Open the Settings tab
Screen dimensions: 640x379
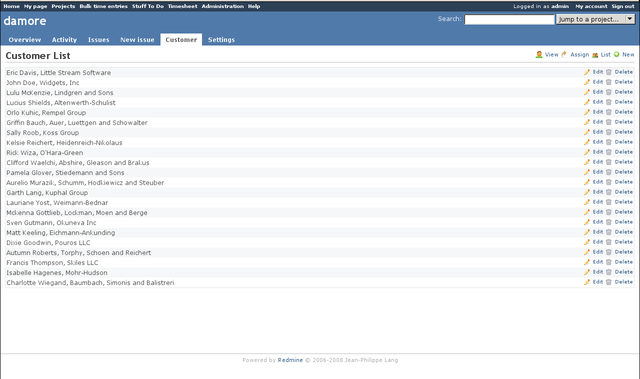221,40
